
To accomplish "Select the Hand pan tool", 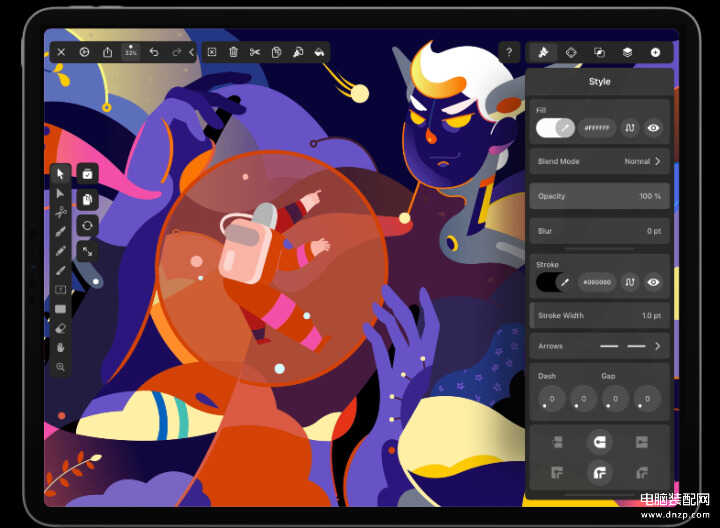I will coord(60,348).
